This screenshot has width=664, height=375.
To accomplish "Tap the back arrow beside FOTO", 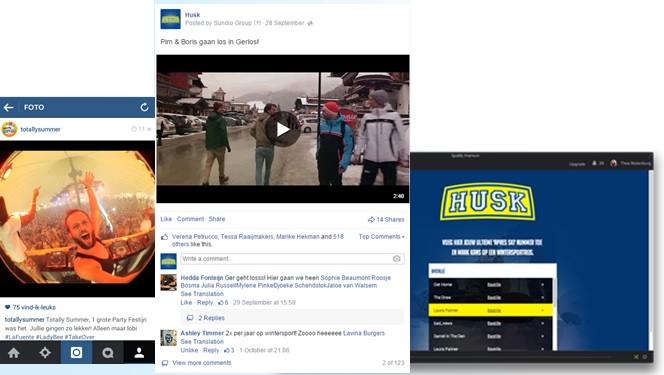I will coord(8,108).
